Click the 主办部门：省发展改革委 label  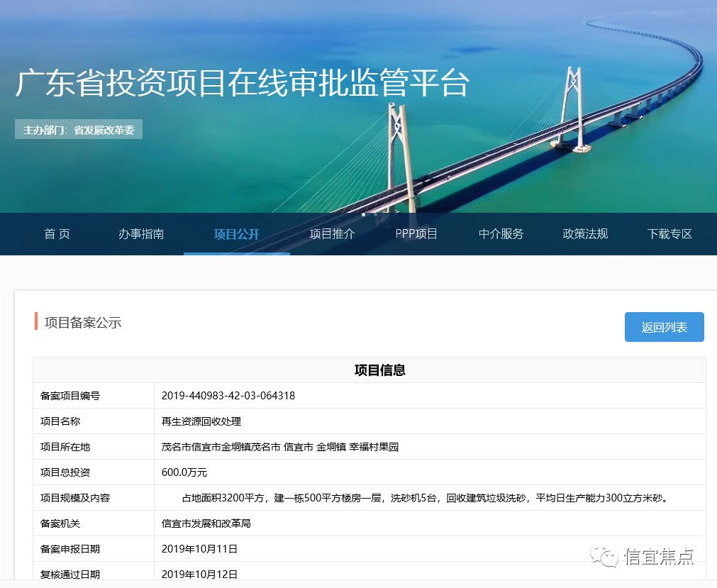[x=78, y=129]
